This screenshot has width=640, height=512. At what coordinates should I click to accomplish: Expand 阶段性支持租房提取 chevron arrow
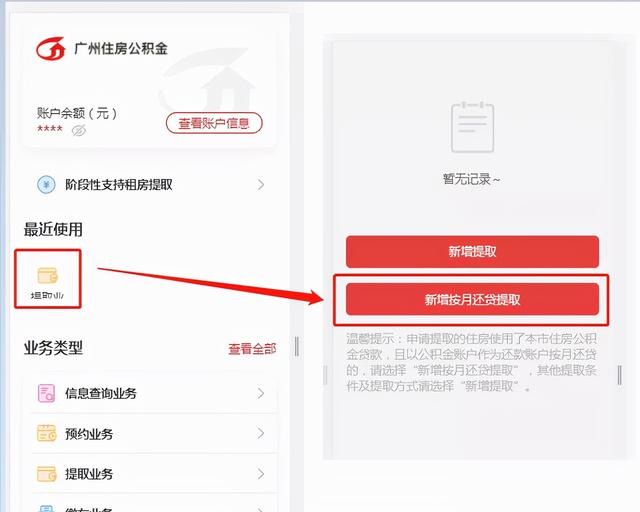pyautogui.click(x=261, y=185)
